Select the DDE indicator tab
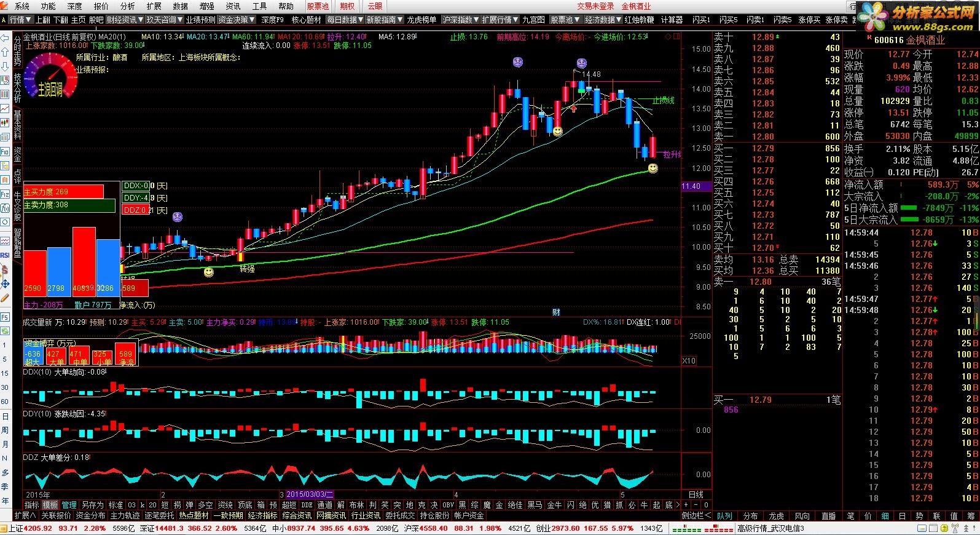This screenshot has height=535, width=980. (307, 505)
